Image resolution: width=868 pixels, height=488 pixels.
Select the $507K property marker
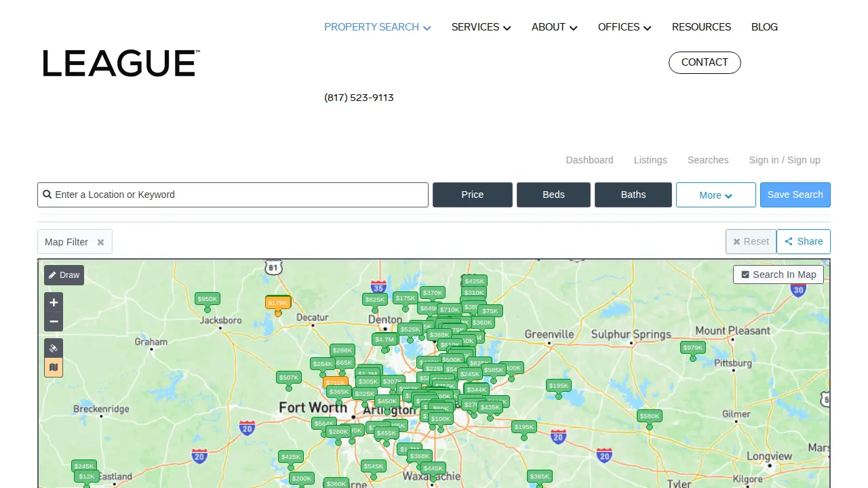tap(289, 378)
